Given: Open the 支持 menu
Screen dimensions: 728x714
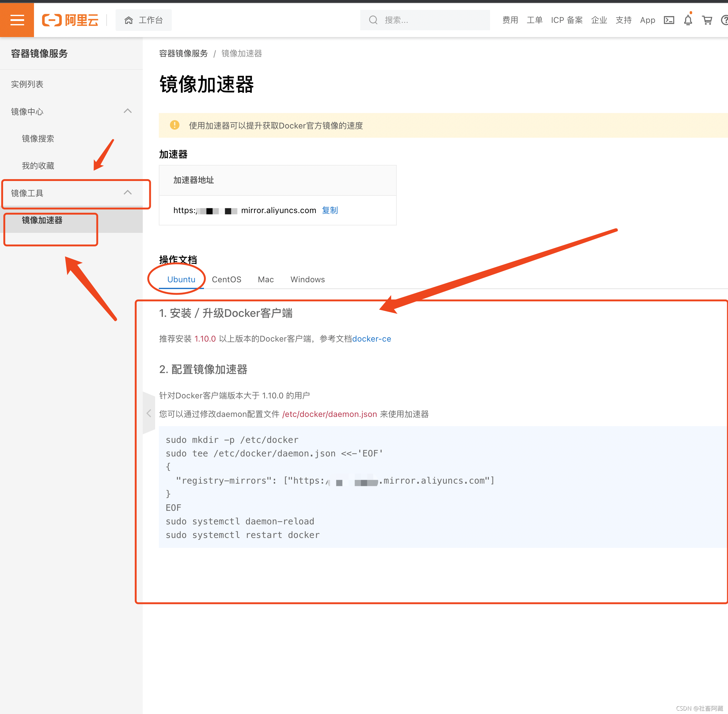Looking at the screenshot, I should [623, 20].
